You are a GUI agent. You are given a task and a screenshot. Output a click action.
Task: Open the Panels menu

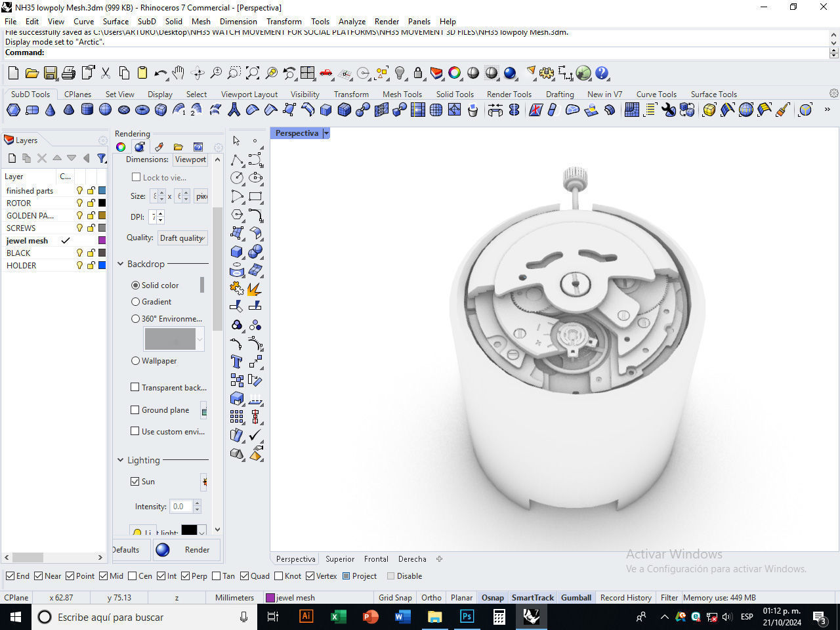click(x=419, y=21)
